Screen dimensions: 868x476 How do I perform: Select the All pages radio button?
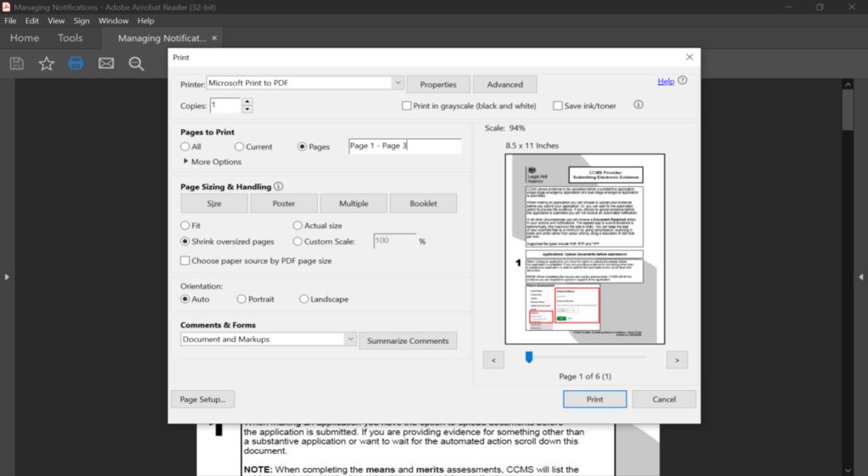point(186,147)
